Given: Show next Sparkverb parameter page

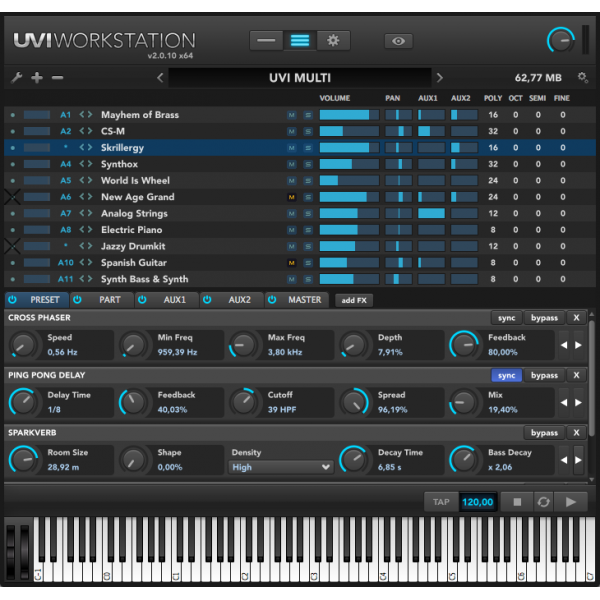Looking at the screenshot, I should 578,460.
